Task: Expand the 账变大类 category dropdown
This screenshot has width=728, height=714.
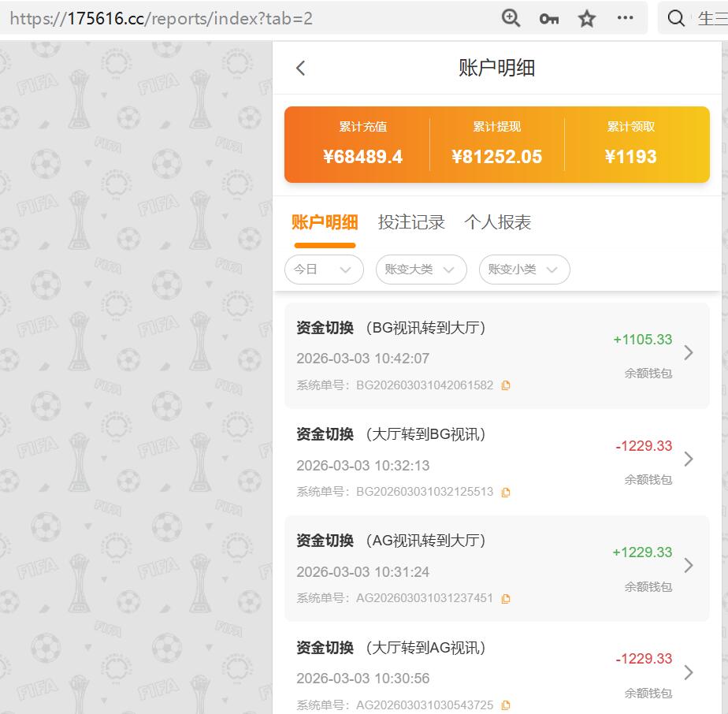Action: 421,270
